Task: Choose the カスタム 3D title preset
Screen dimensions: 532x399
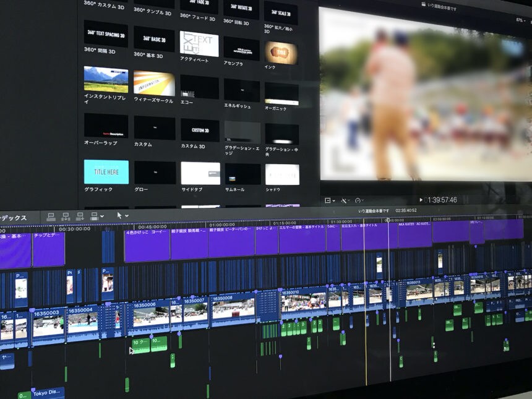Action: (200, 130)
